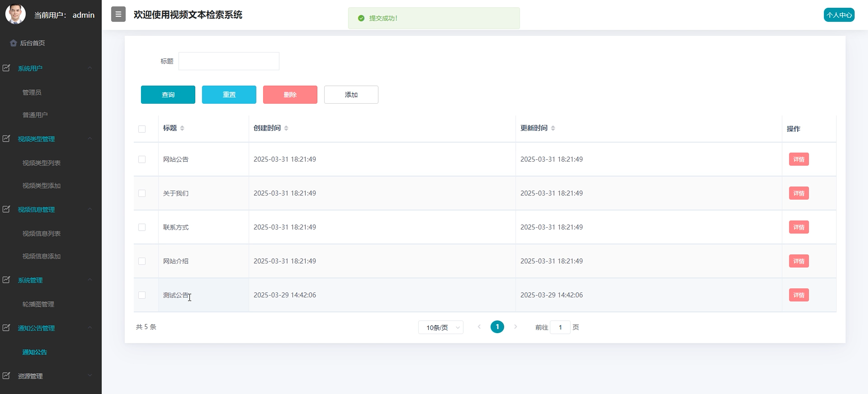868x394 pixels.
Task: Click the edit icon next to 资源管理
Action: (x=6, y=376)
